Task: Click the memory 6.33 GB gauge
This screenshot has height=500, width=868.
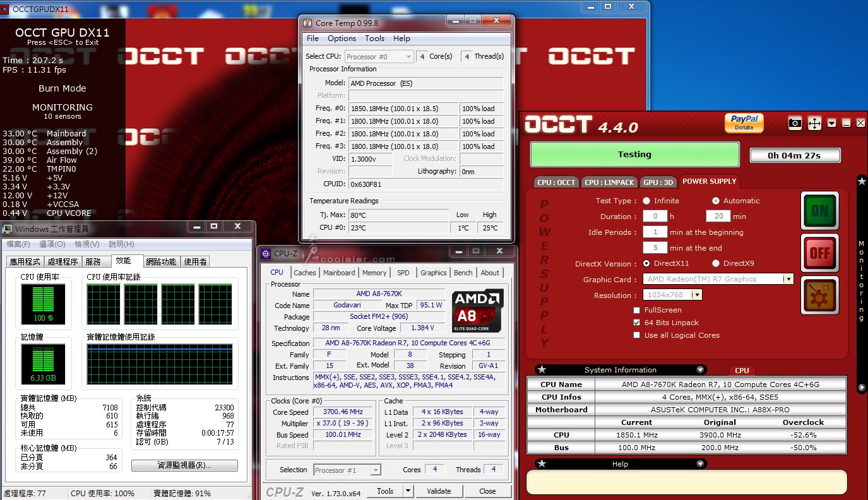Action: pyautogui.click(x=44, y=364)
